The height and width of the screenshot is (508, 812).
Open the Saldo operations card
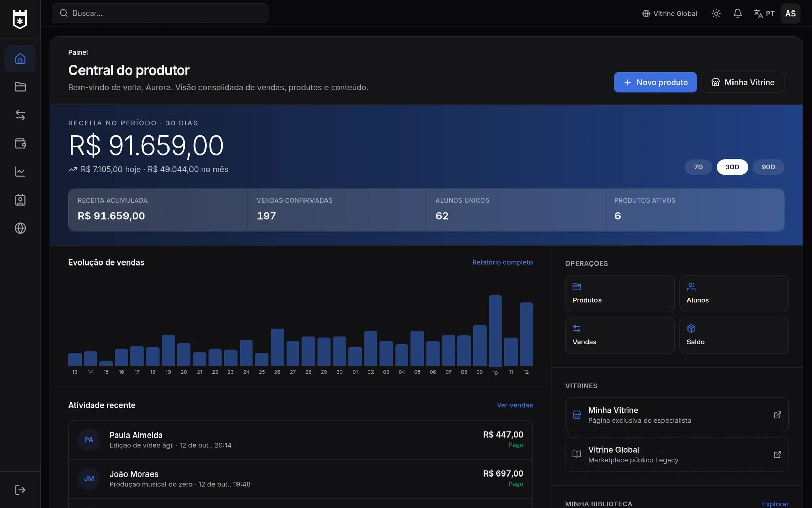point(734,335)
